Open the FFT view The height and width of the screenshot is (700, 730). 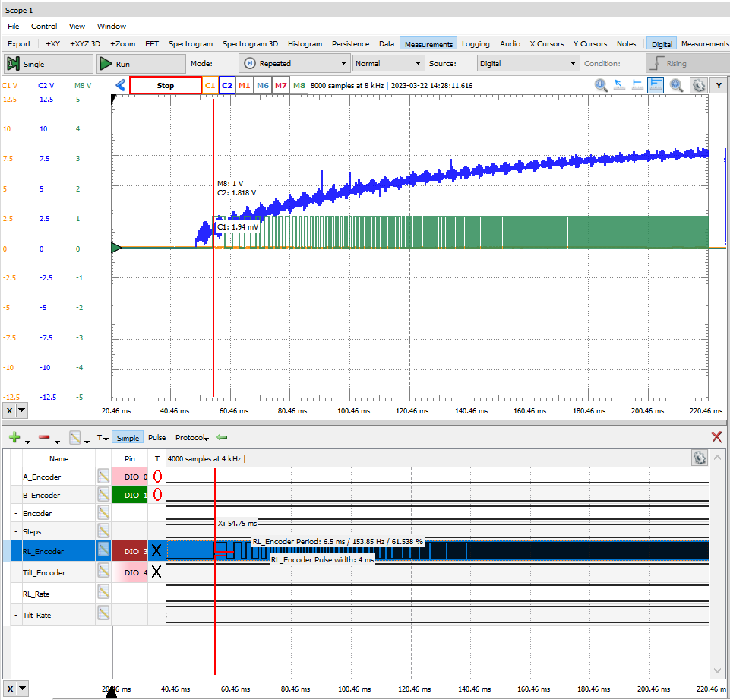[x=152, y=44]
